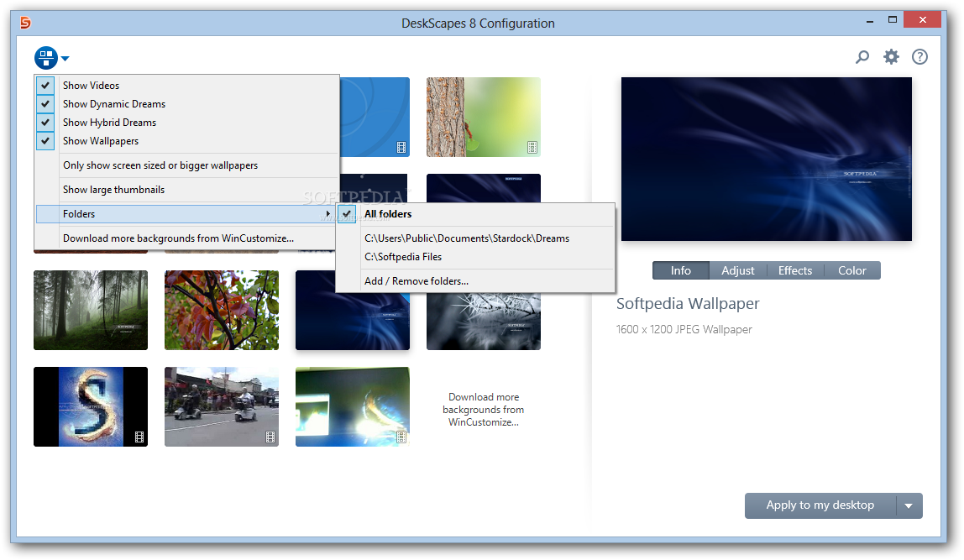Image resolution: width=964 pixels, height=560 pixels.
Task: Switch to the Effects tab
Action: click(x=795, y=270)
